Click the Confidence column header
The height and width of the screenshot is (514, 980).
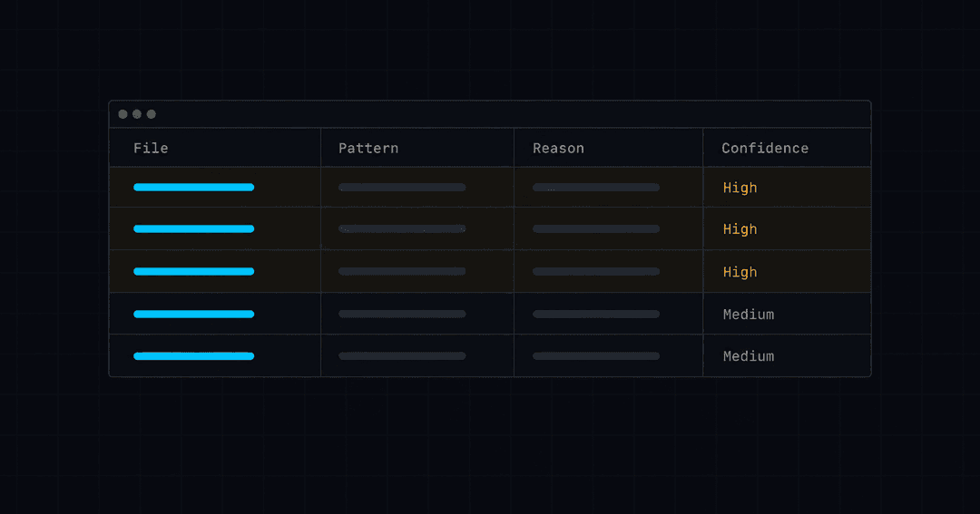[x=765, y=148]
